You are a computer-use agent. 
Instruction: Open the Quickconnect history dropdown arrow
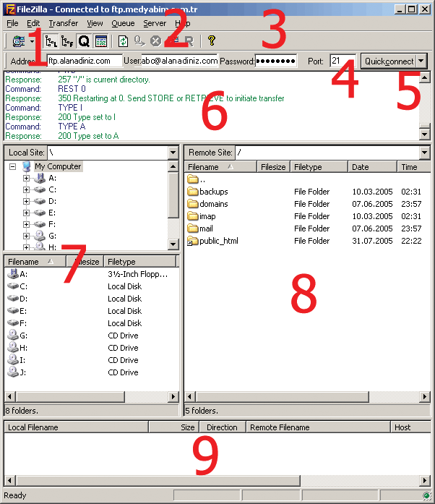(x=421, y=61)
